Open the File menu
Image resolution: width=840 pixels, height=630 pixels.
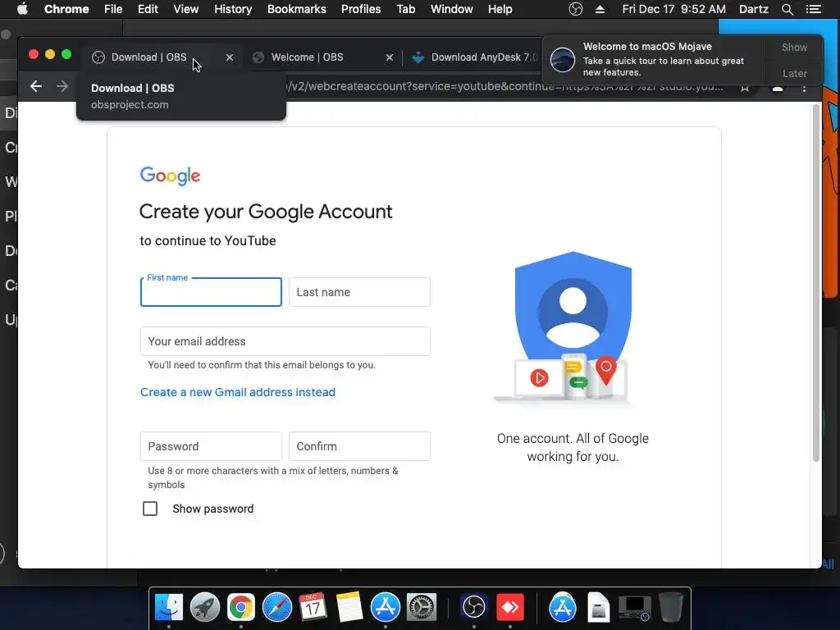click(113, 9)
